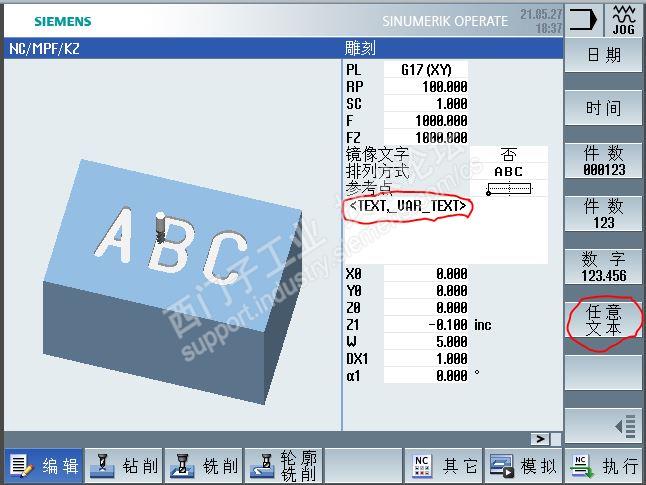Click the SC field 1.000
Viewport: 646px width, 485px height.
(426, 103)
